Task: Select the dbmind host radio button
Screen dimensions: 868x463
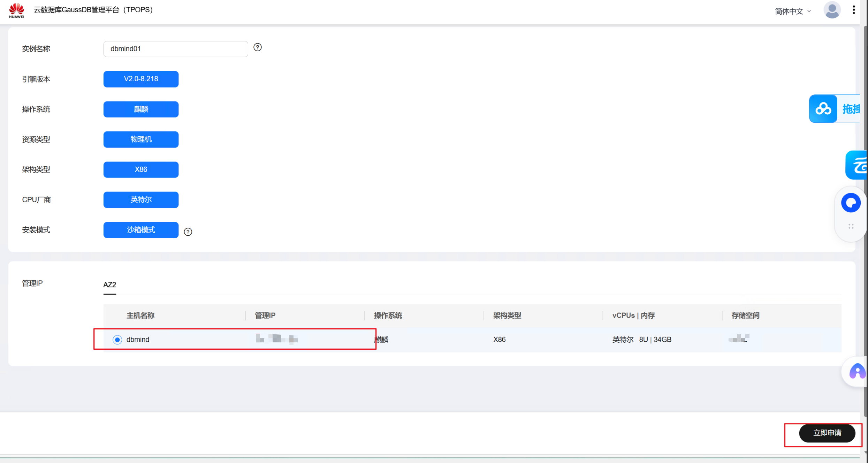Action: [117, 340]
